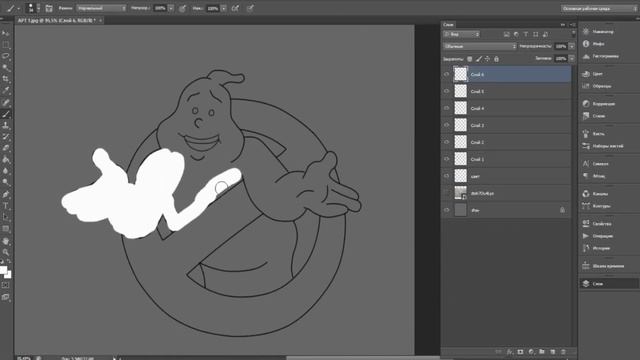This screenshot has width=640, height=360.
Task: Select the Crop tool
Action: pyautogui.click(x=6, y=79)
